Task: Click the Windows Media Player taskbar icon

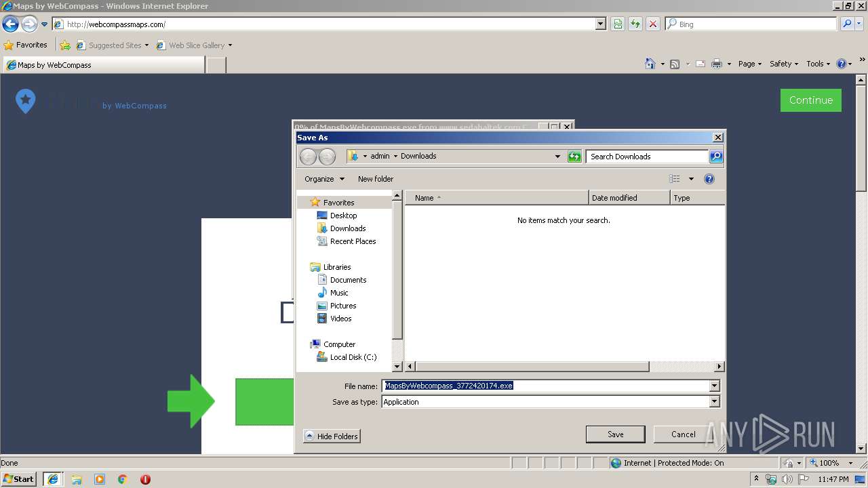Action: click(100, 479)
